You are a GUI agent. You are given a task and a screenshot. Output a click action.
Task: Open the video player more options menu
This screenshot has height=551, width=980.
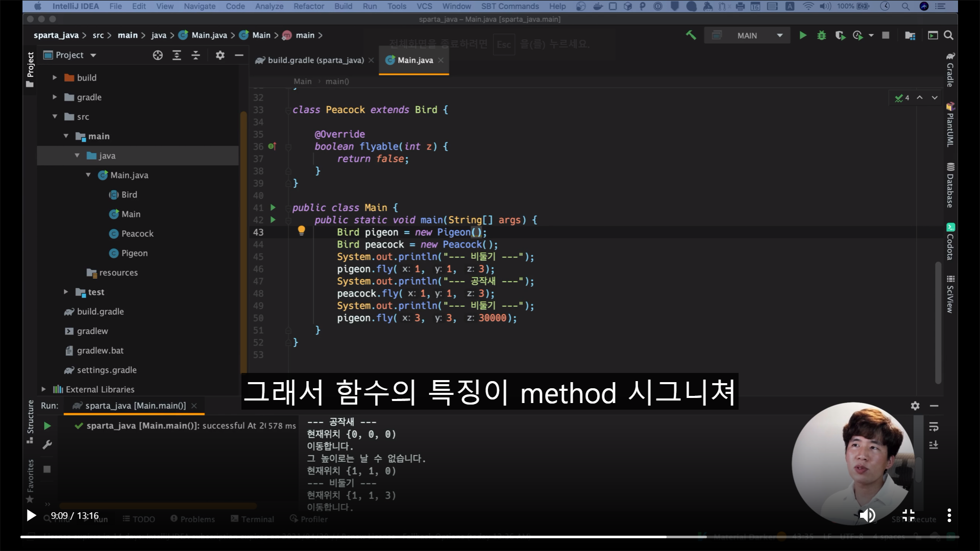coord(949,516)
